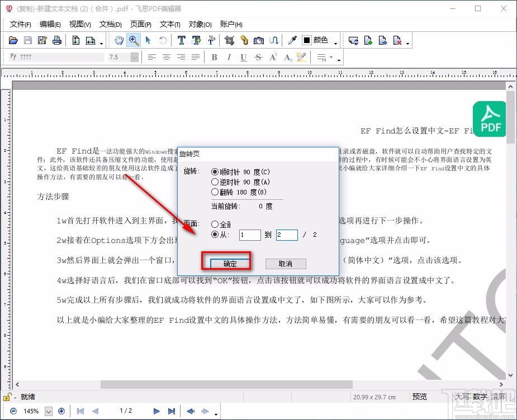Select the Text edit tool
The width and height of the screenshot is (517, 420).
click(181, 40)
